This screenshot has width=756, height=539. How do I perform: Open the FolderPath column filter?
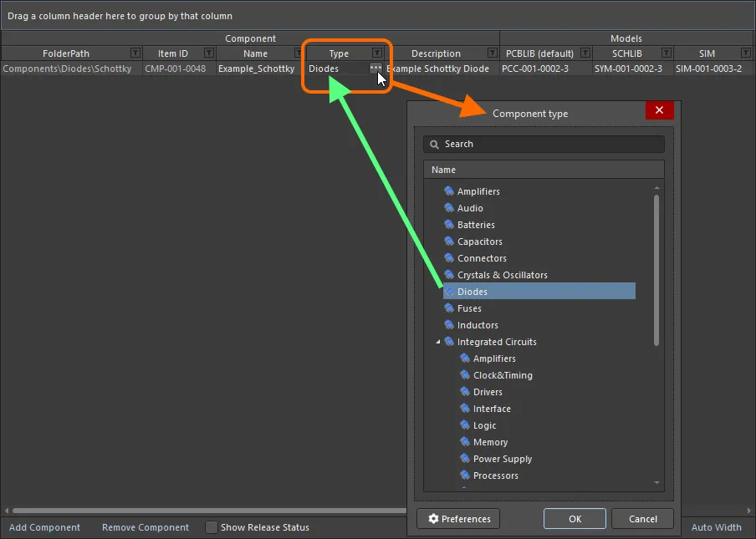pos(135,53)
